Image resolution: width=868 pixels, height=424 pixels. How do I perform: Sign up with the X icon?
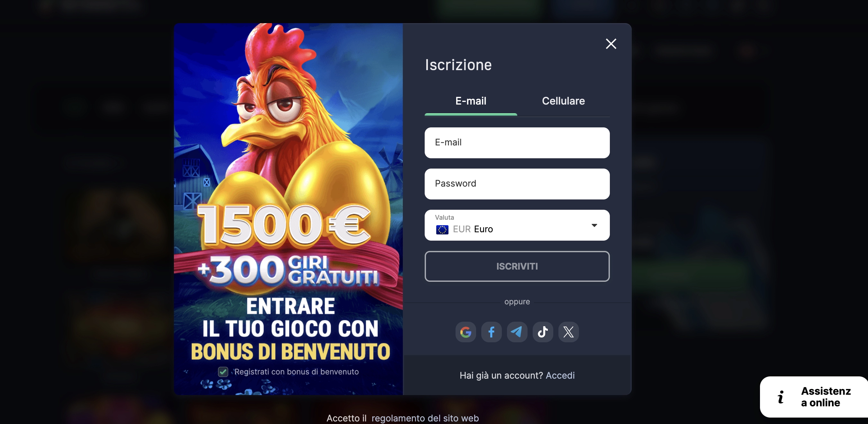pyautogui.click(x=568, y=332)
